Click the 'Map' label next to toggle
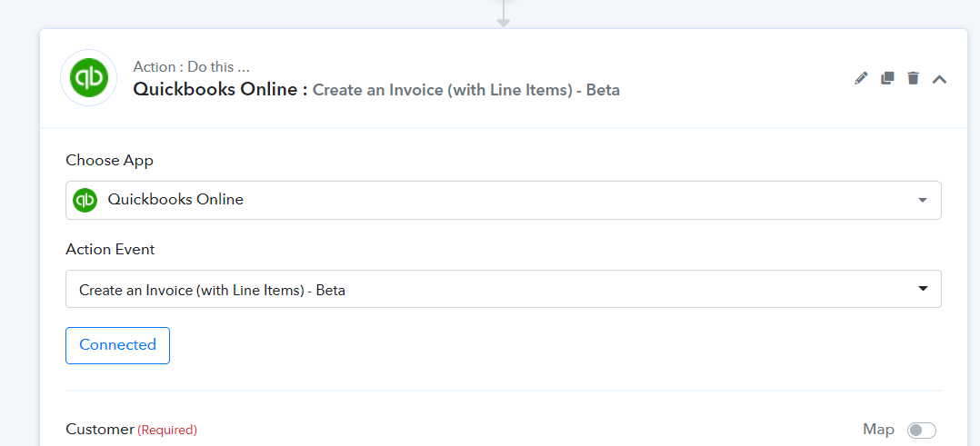The height and width of the screenshot is (446, 980). point(878,429)
